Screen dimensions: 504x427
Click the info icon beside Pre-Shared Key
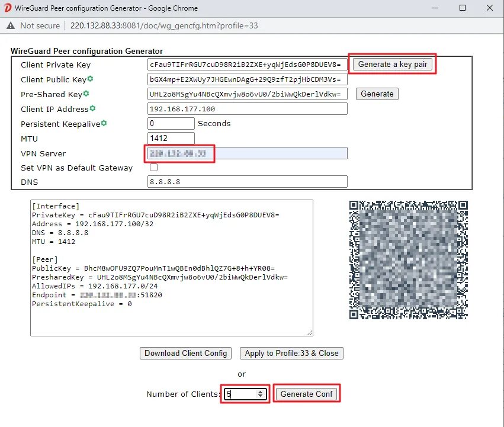tap(86, 93)
